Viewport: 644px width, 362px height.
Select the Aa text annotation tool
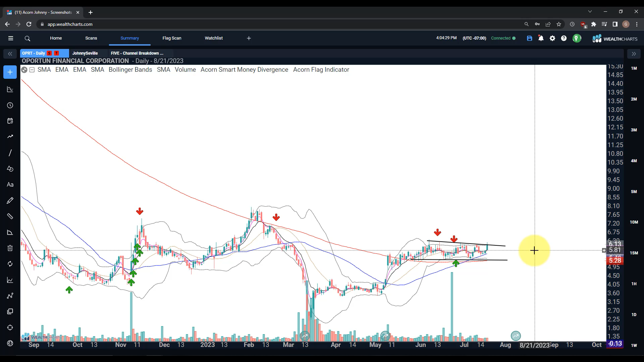pos(10,185)
